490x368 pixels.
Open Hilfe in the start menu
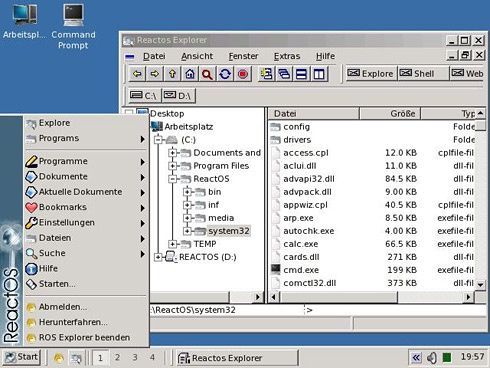coord(86,269)
